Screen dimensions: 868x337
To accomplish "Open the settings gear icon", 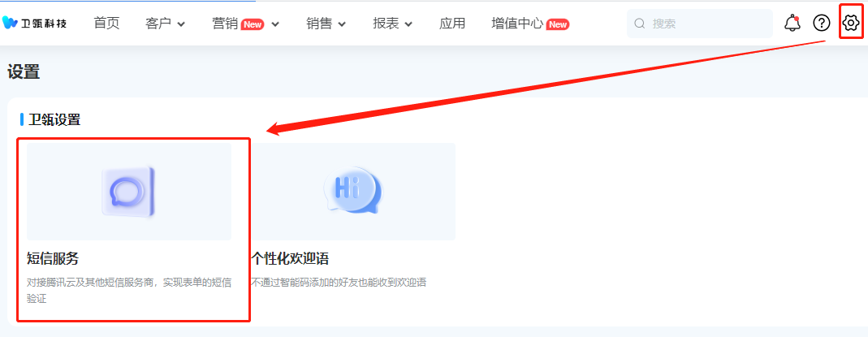I will 850,23.
